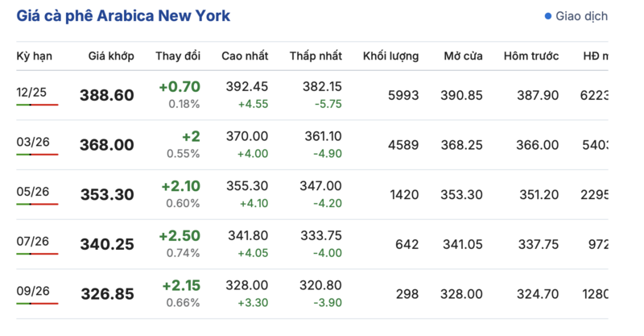Screen dimensions: 644x336
Task: Click the Giá khớp column header
Action: (x=111, y=56)
